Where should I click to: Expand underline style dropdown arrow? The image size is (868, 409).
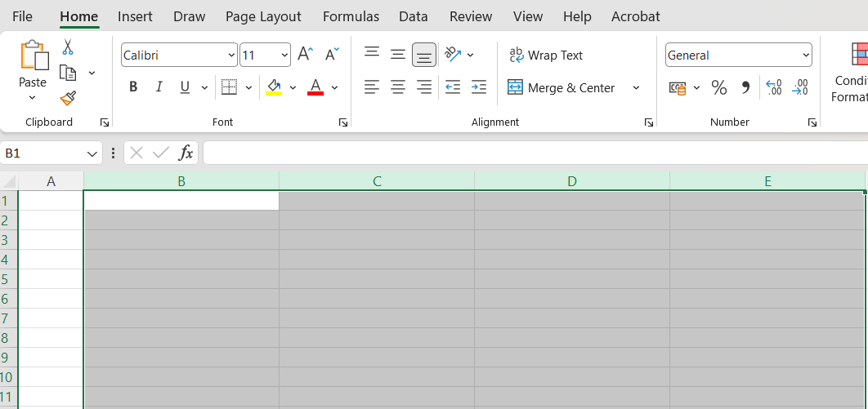pos(204,87)
